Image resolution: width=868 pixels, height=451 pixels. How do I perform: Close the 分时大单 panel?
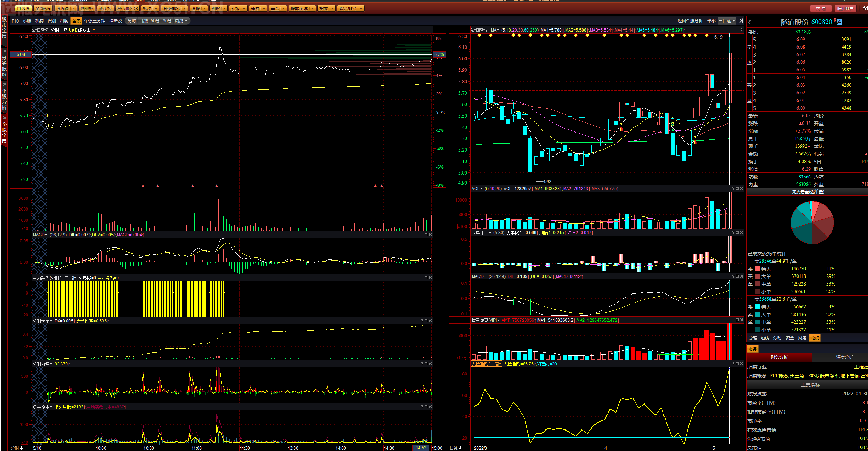pyautogui.click(x=430, y=321)
